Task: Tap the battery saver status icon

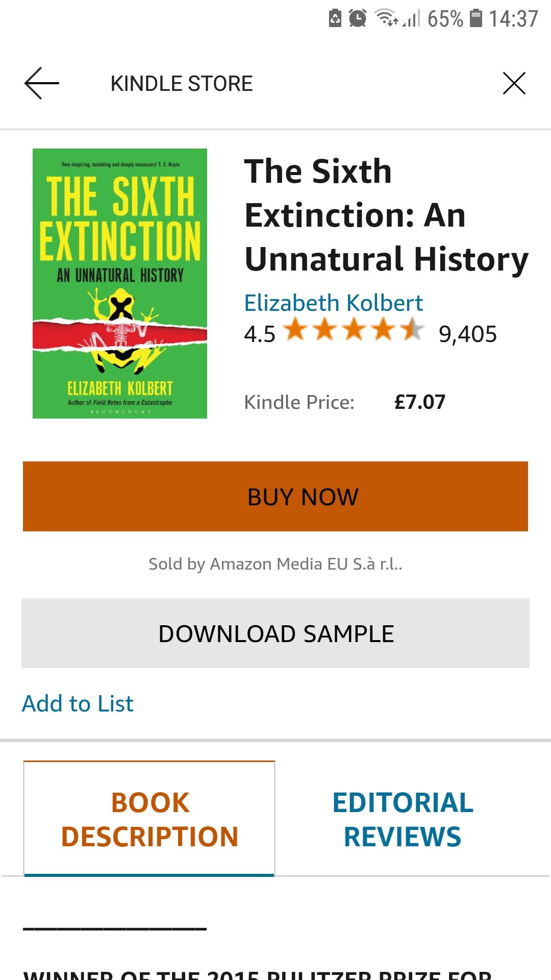Action: [334, 17]
